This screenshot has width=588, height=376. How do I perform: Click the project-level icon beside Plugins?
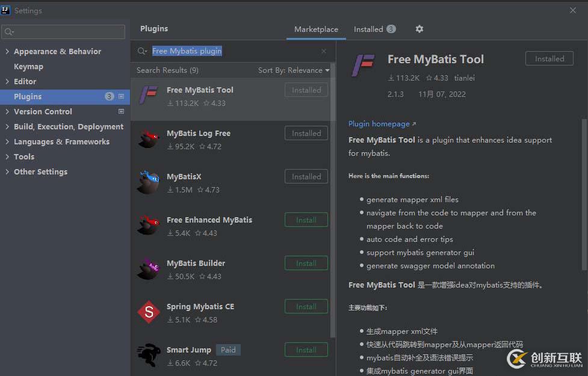click(121, 96)
